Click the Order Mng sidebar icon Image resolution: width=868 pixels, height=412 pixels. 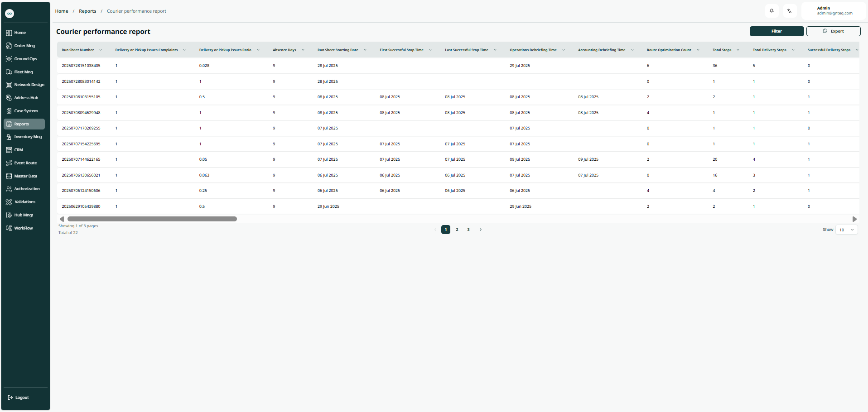9,46
